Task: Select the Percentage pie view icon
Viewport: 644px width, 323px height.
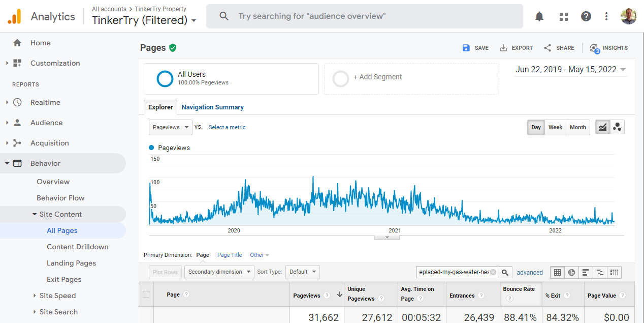Action: [572, 272]
